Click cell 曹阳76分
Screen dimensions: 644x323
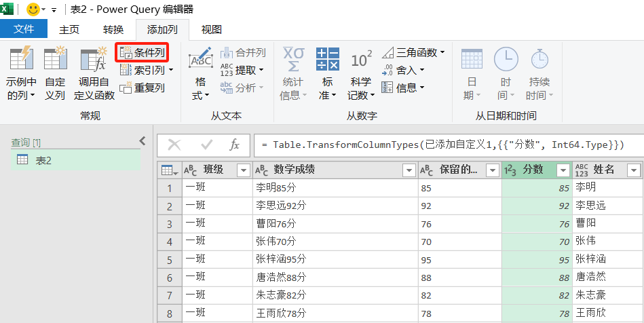click(x=335, y=224)
